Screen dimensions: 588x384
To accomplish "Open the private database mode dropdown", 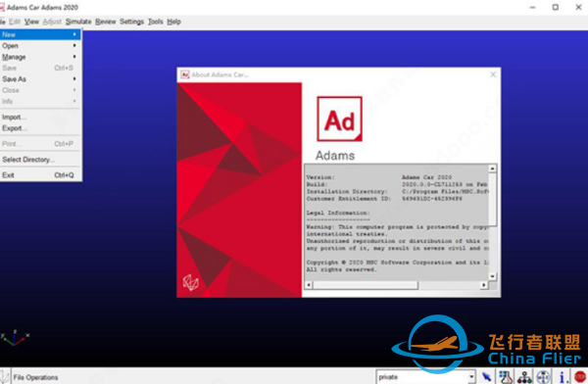I will point(471,377).
